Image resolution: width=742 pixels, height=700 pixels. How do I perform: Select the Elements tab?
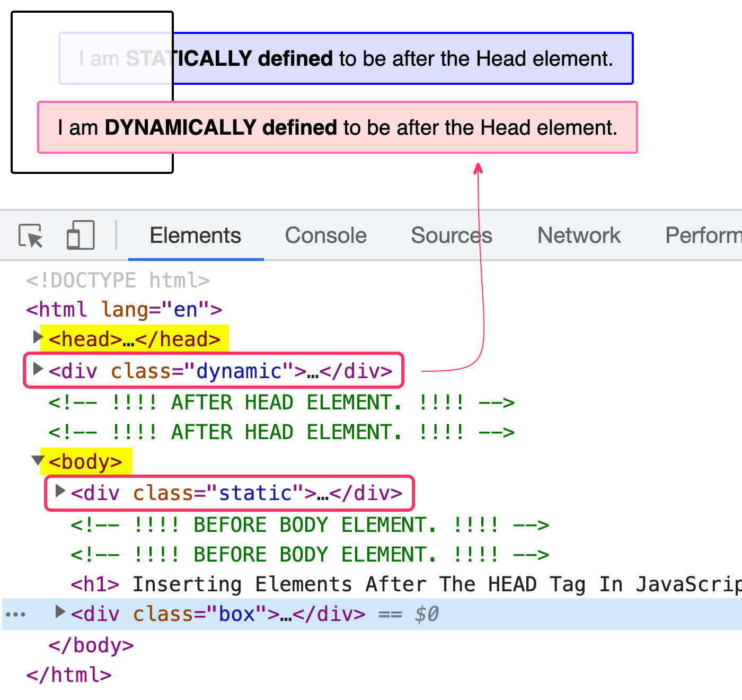pos(196,235)
